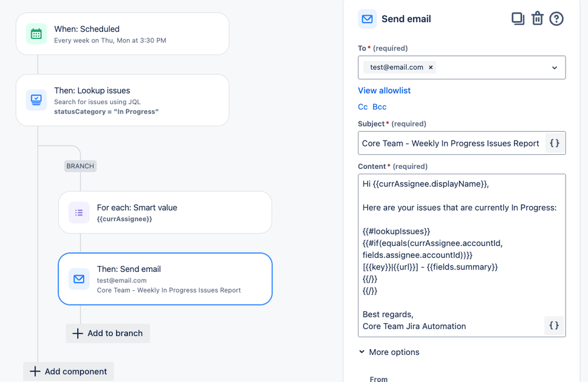Click the Lookup issues monitor icon

[x=37, y=100]
